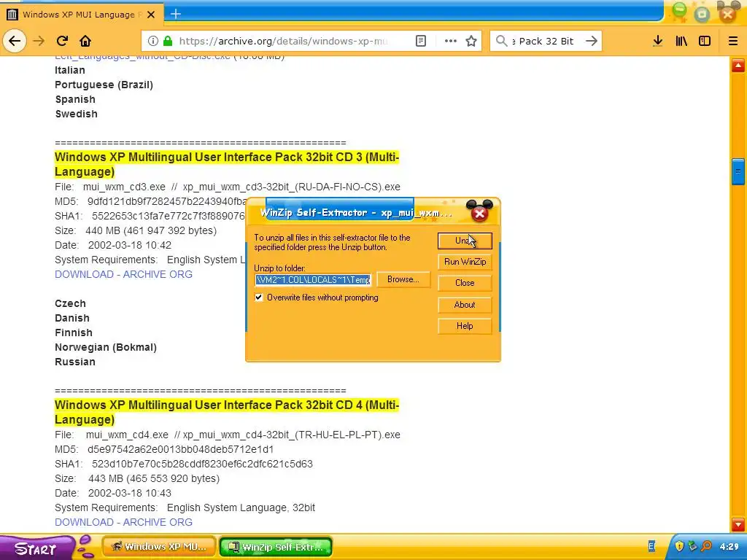Open the browser home page
The image size is (747, 560).
(85, 41)
